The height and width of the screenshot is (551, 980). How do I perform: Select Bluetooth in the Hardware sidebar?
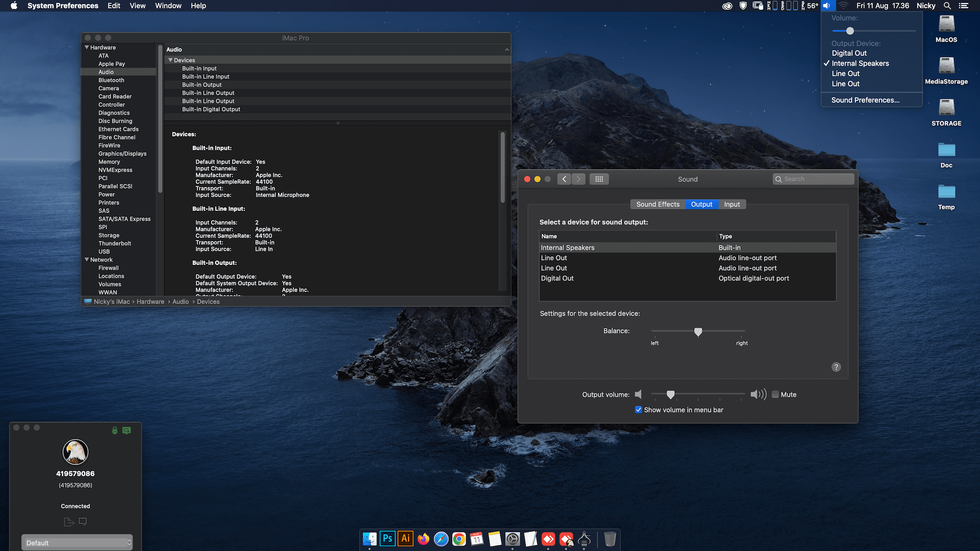click(x=111, y=80)
